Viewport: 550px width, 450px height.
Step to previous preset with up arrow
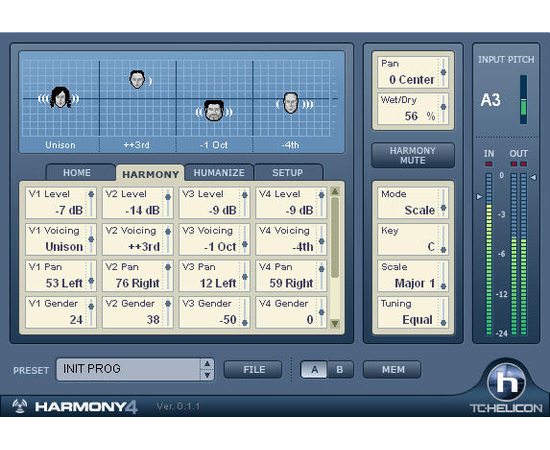point(207,364)
